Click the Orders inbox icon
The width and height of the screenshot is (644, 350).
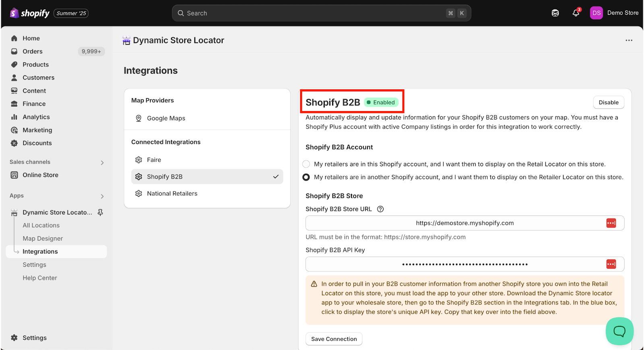pyautogui.click(x=14, y=51)
